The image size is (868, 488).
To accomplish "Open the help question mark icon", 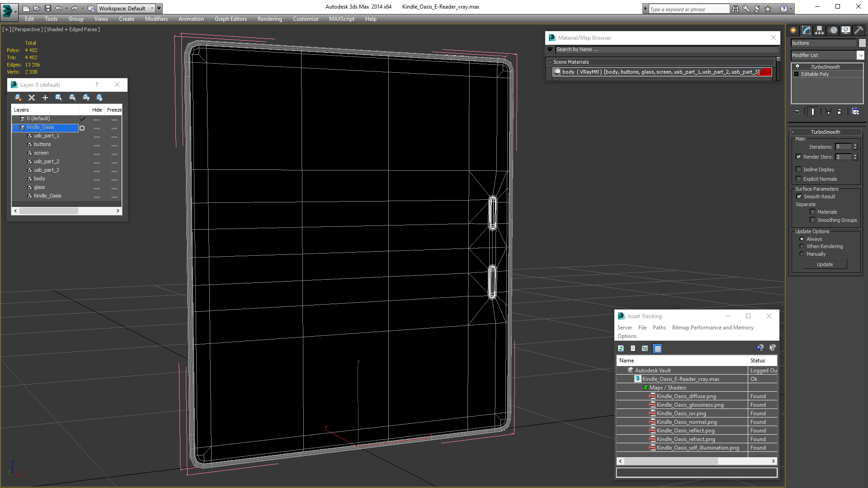I will (784, 9).
